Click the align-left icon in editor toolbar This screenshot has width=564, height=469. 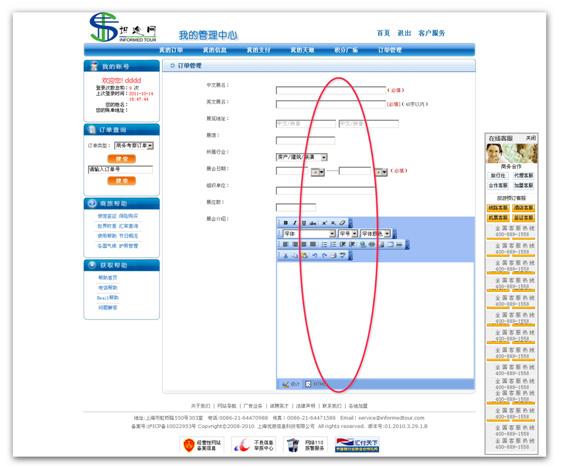(x=285, y=244)
